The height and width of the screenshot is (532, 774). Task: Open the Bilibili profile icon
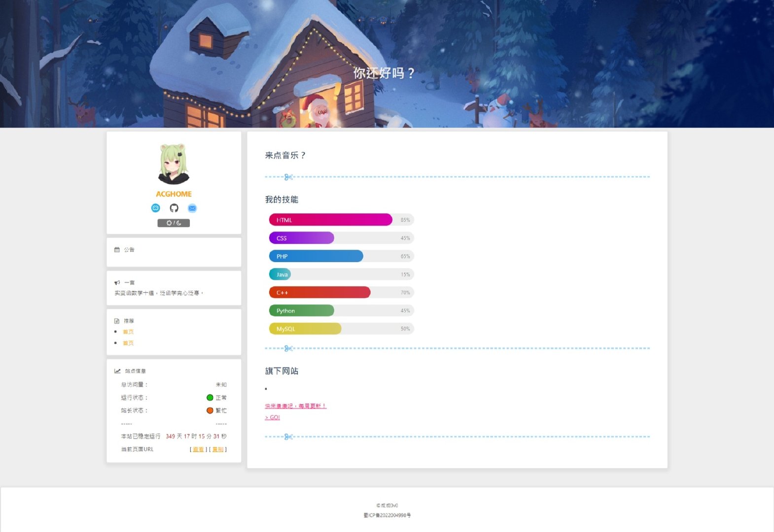156,208
